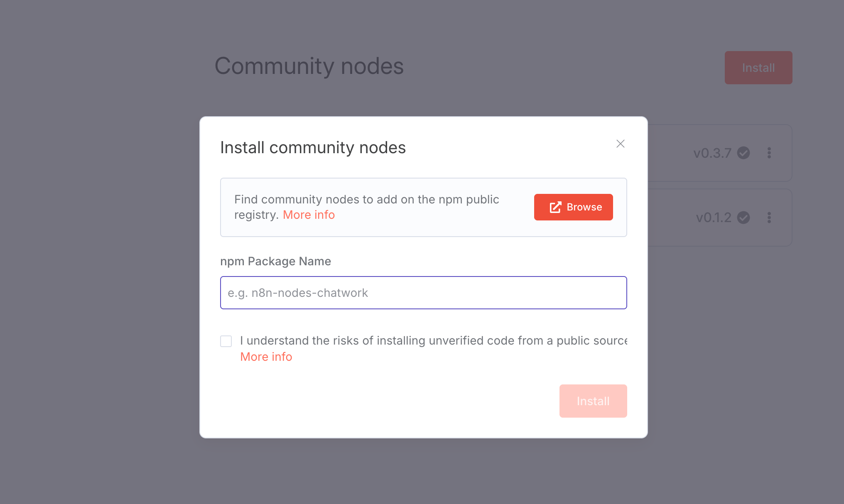Click the npm Package Name label
844x504 pixels.
point(275,261)
